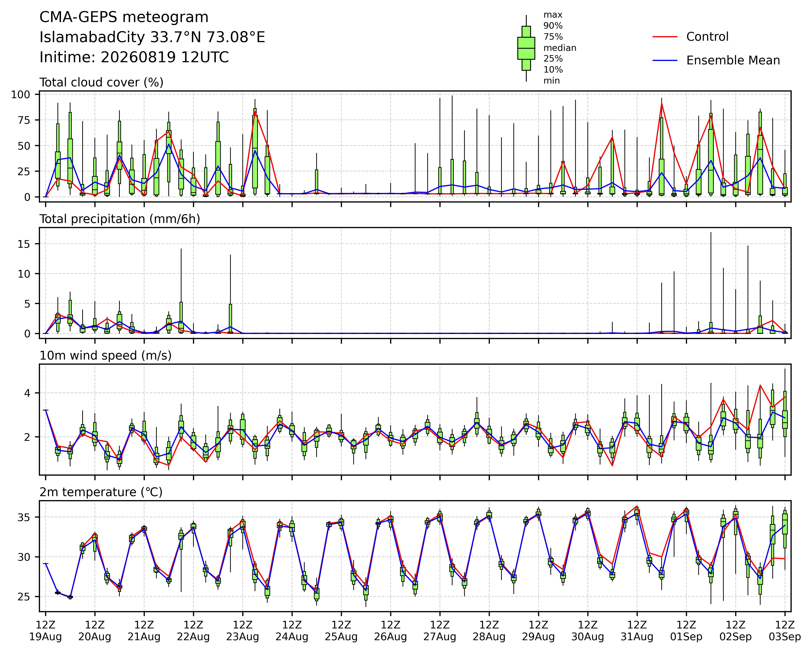Select the Ensemble Mean legend label
The image size is (812, 653).
click(x=733, y=61)
